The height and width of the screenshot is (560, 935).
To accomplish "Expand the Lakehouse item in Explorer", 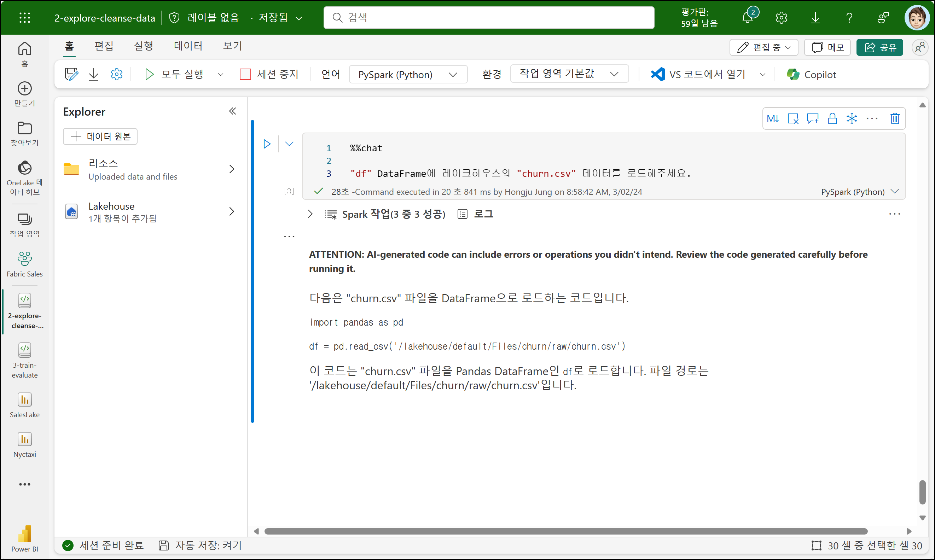I will (x=231, y=212).
